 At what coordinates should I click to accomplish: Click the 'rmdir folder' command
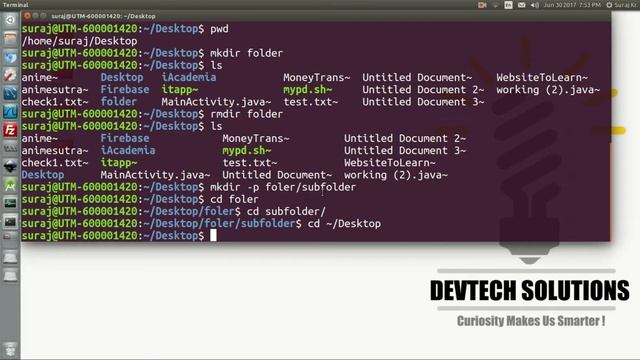tap(247, 114)
